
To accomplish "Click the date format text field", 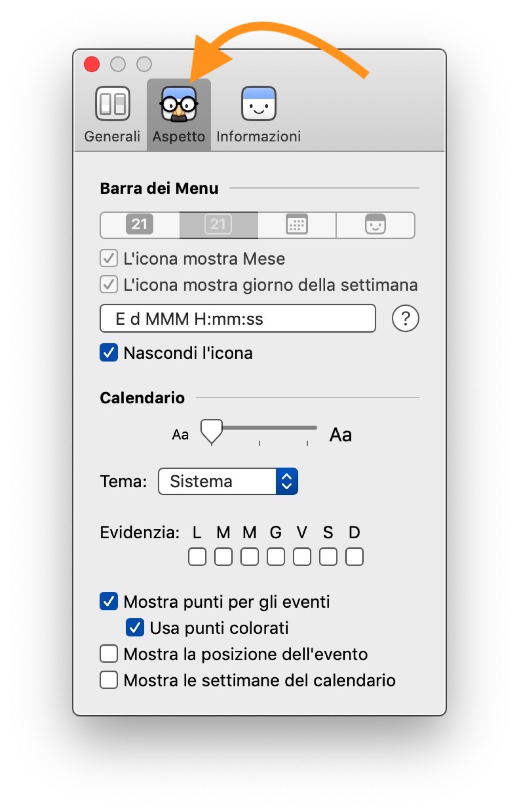I will [238, 318].
